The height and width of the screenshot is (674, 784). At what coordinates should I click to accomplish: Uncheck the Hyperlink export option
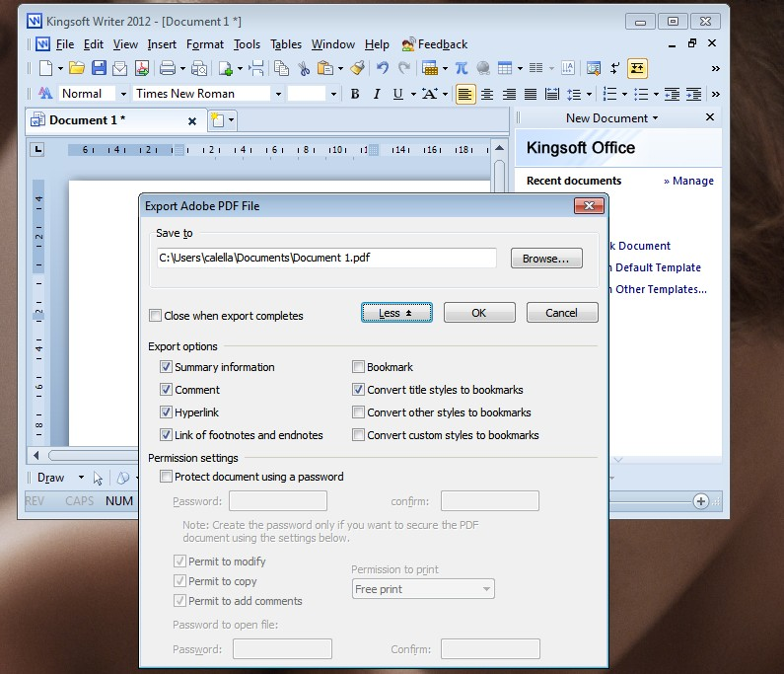click(166, 412)
